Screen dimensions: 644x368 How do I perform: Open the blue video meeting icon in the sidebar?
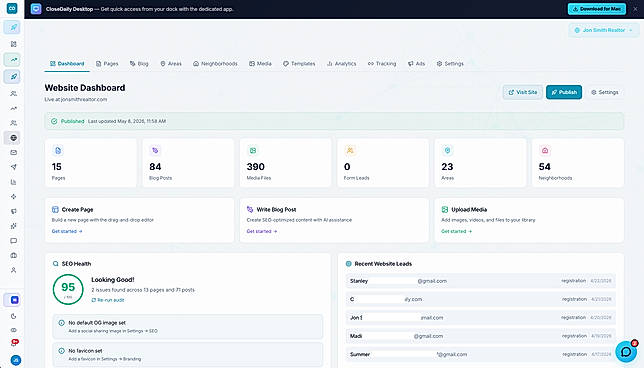[x=14, y=300]
